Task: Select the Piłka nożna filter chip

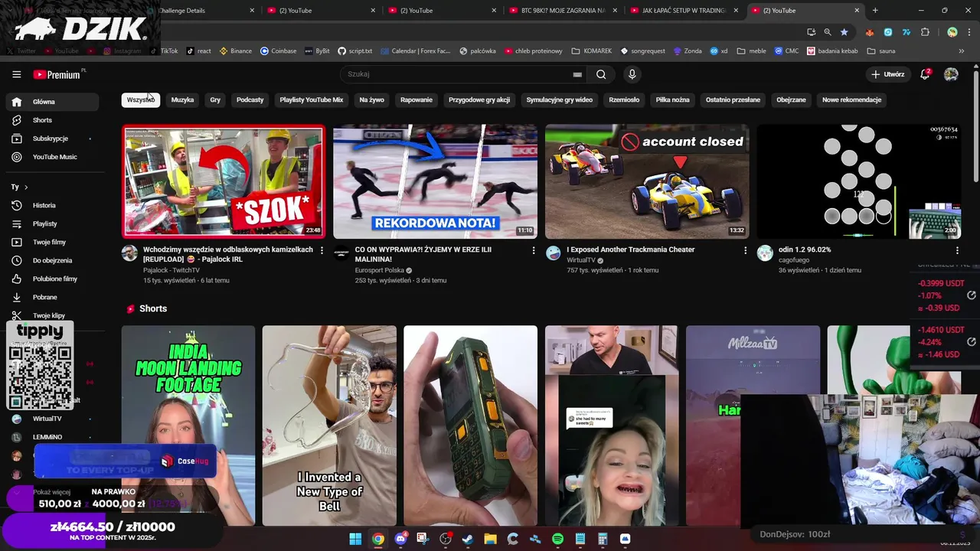Action: click(x=672, y=99)
